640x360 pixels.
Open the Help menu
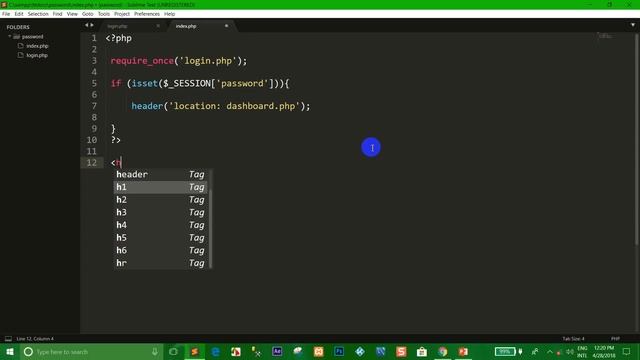(x=169, y=14)
